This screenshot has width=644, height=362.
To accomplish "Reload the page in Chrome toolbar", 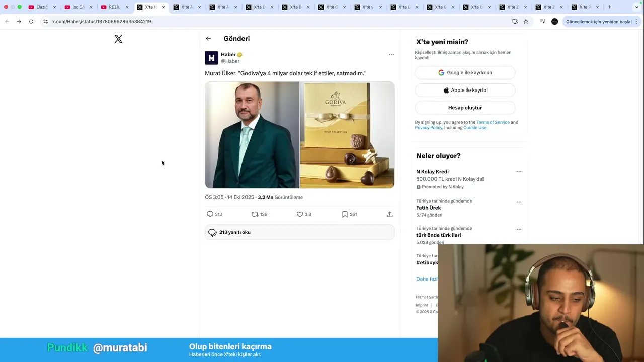I will [31, 22].
